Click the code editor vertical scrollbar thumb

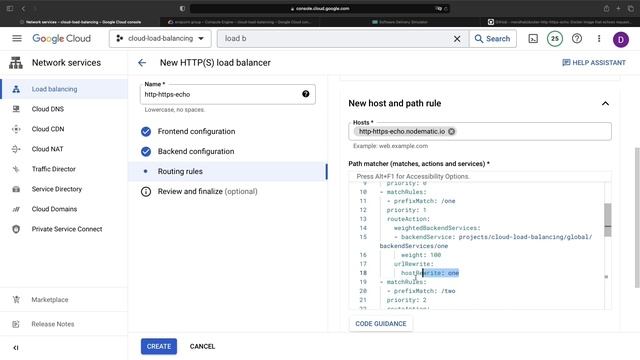[x=608, y=220]
